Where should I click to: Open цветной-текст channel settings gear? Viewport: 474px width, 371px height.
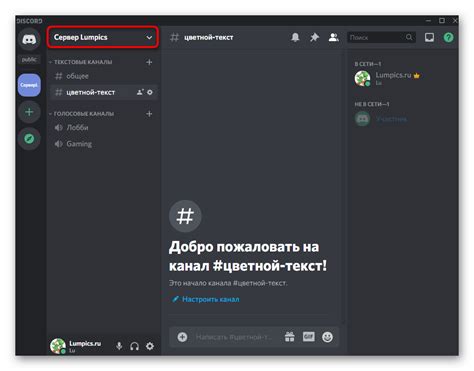tap(150, 92)
